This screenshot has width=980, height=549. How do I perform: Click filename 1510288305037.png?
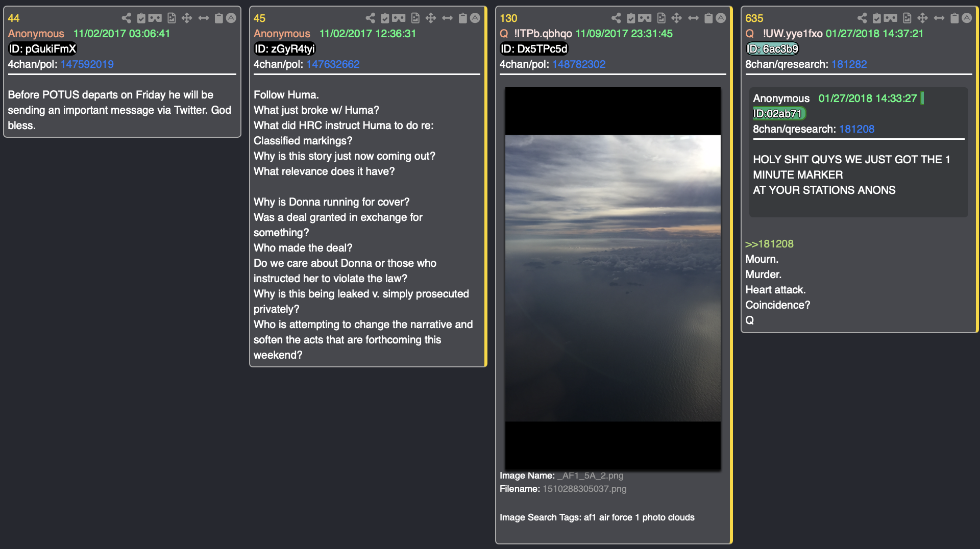pyautogui.click(x=584, y=489)
